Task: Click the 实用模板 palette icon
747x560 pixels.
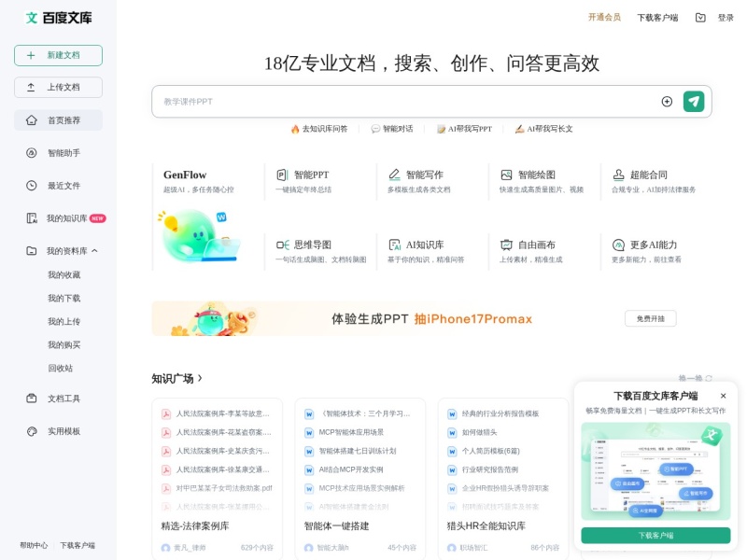Action: (32, 431)
